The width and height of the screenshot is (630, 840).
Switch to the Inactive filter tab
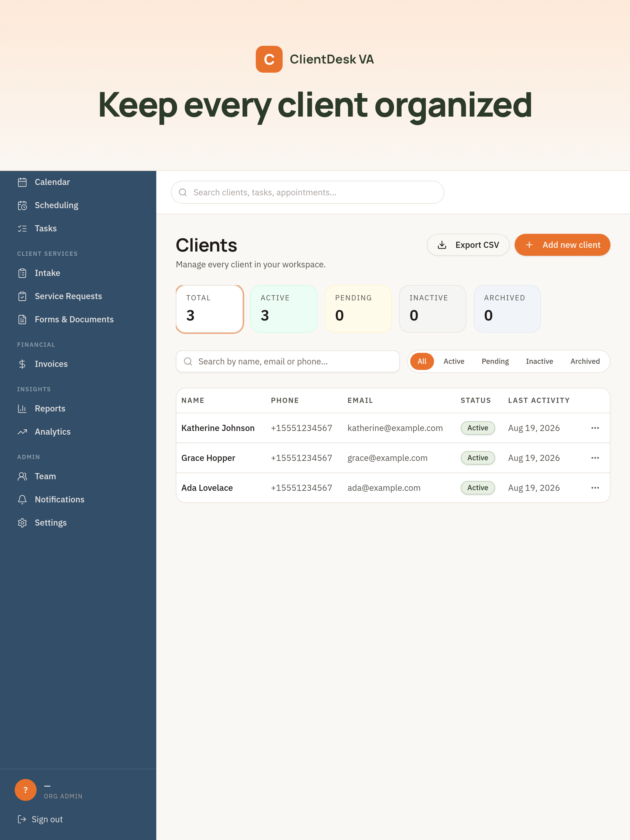[x=539, y=361]
